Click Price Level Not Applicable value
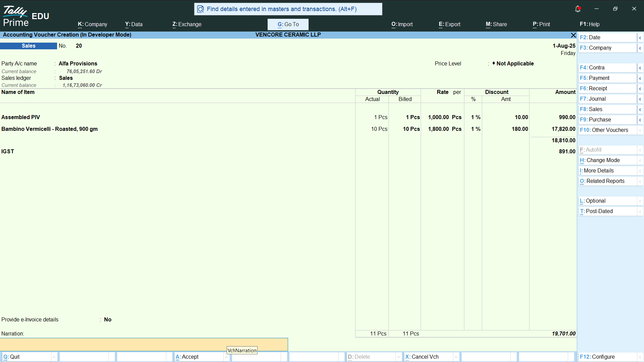This screenshot has width=644, height=362. (x=515, y=64)
